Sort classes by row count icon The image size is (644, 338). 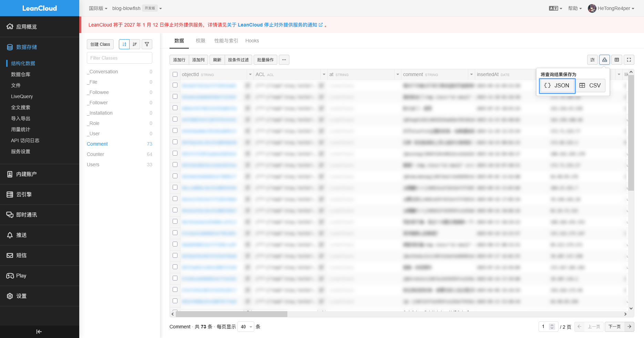[135, 44]
